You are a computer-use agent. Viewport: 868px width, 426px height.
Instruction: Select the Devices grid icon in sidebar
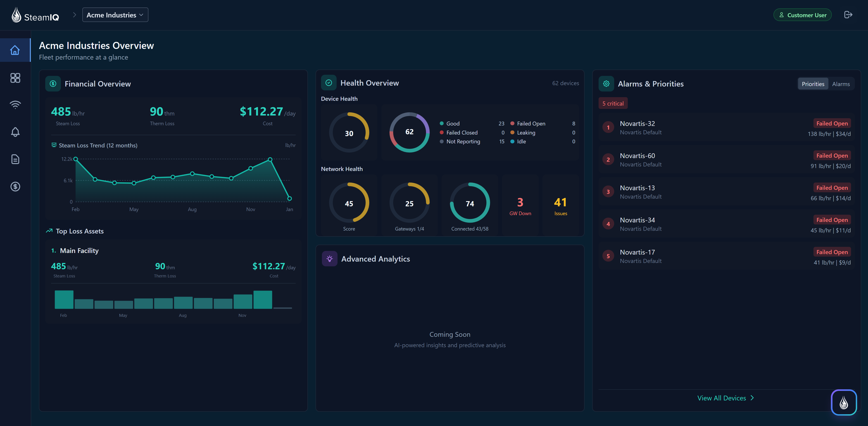point(15,78)
